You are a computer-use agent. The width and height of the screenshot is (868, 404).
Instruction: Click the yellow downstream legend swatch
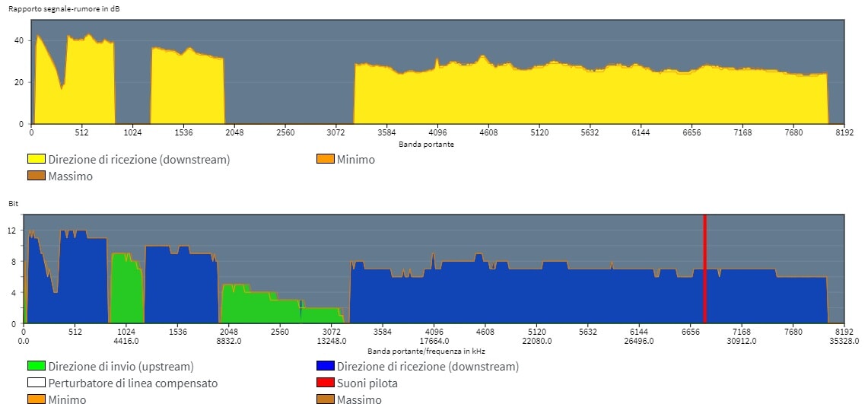coord(37,160)
